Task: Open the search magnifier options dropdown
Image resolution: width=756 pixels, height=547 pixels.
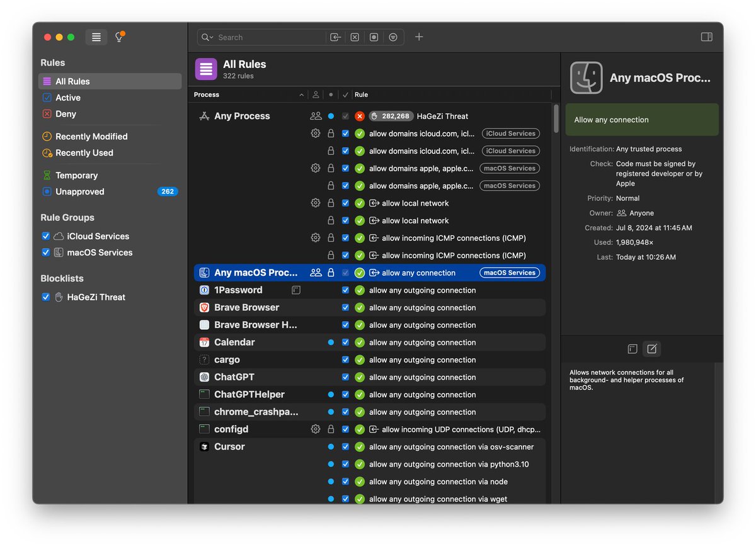Action: [x=207, y=37]
